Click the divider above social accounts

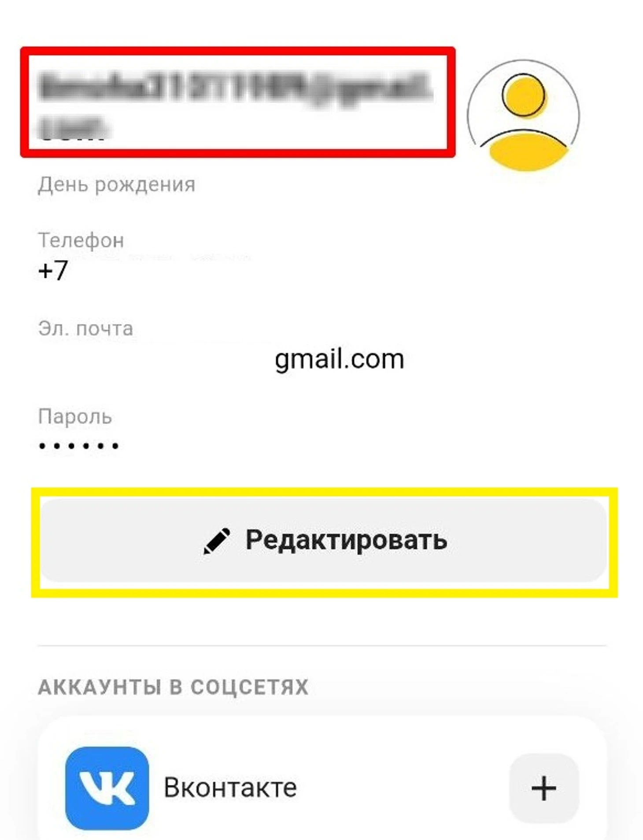coord(322,646)
